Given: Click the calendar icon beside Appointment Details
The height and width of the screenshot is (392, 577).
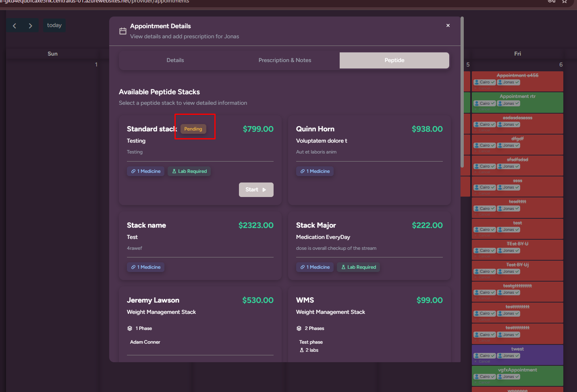Looking at the screenshot, I should (x=123, y=31).
